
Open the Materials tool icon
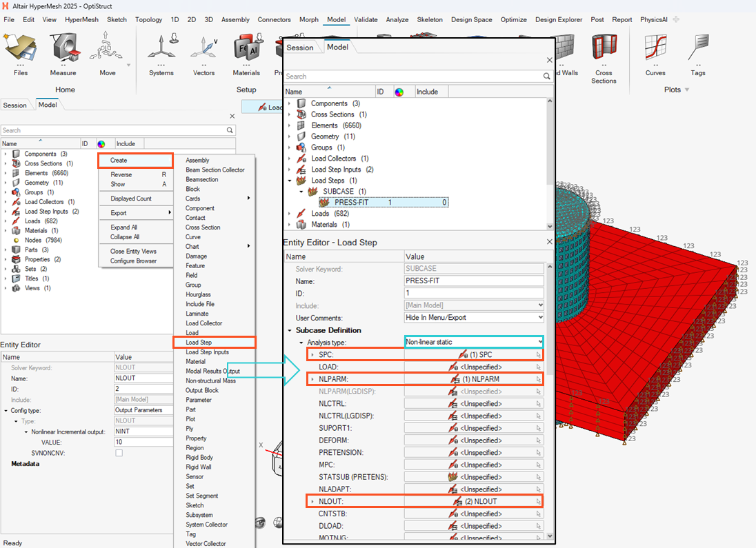248,48
